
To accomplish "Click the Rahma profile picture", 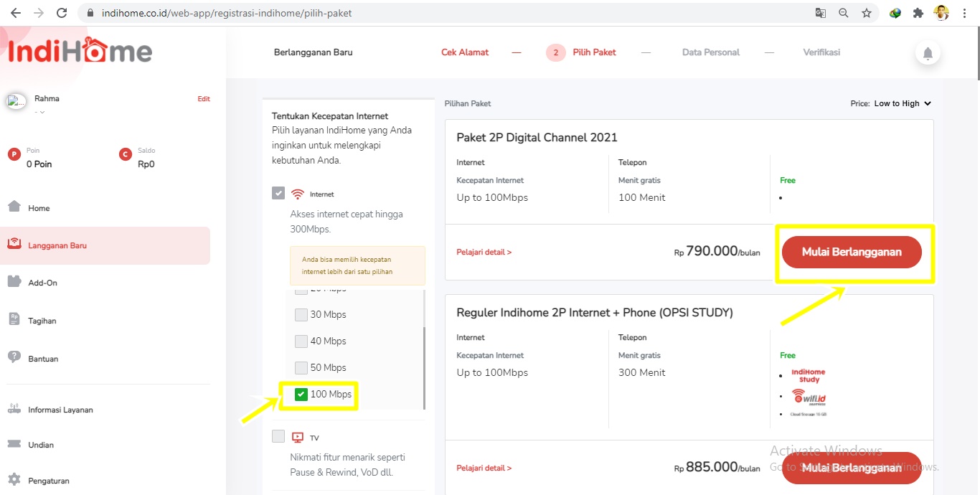I will (x=17, y=101).
